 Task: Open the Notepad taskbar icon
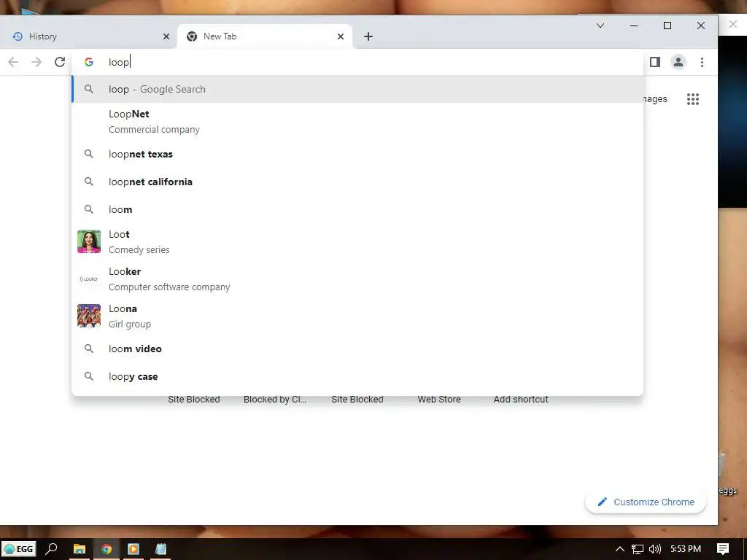coord(161,549)
